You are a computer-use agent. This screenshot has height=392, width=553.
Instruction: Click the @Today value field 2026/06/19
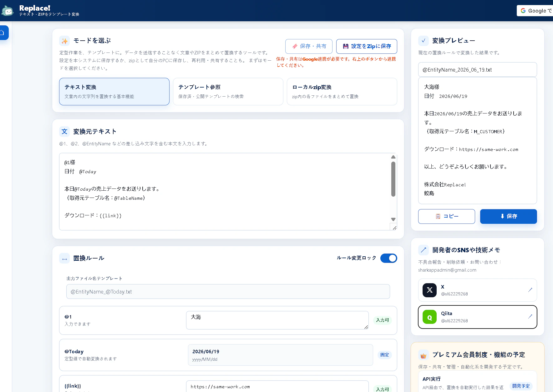[281, 355]
